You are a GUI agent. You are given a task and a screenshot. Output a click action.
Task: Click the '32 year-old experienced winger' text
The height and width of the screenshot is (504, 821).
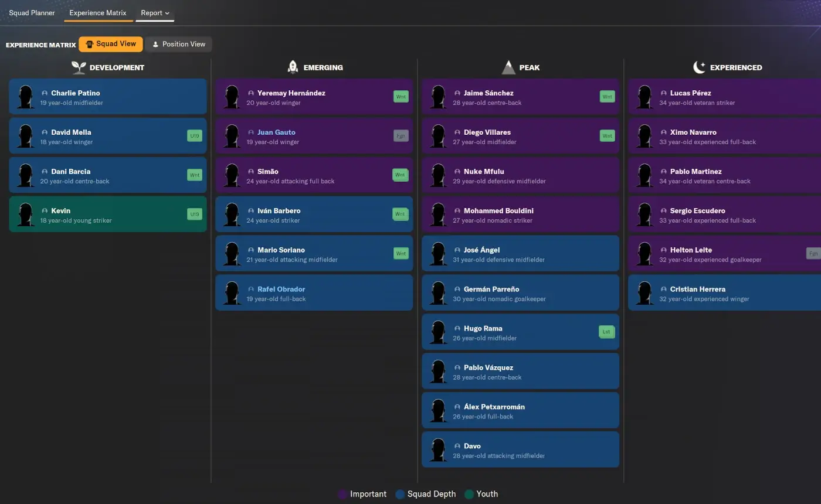[x=704, y=299]
